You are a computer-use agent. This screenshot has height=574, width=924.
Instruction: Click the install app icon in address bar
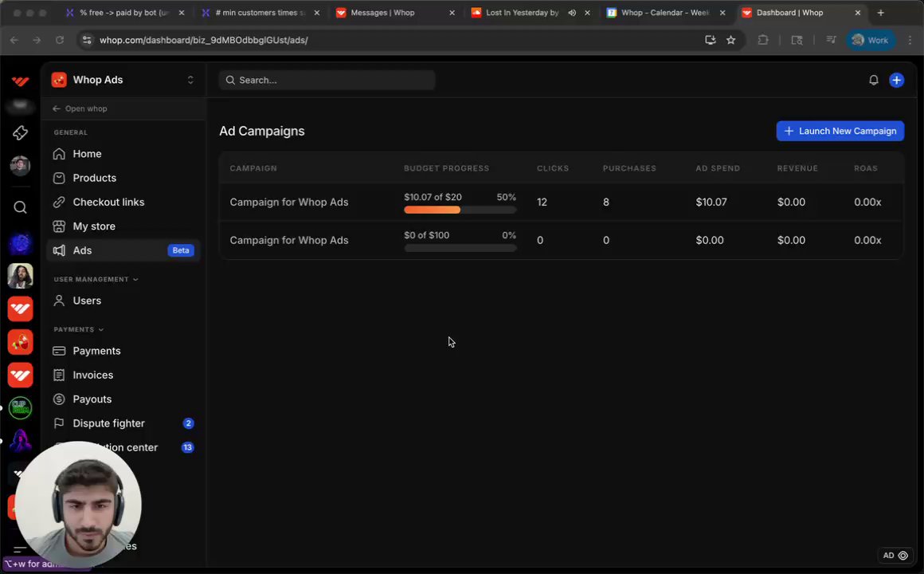[x=710, y=40]
